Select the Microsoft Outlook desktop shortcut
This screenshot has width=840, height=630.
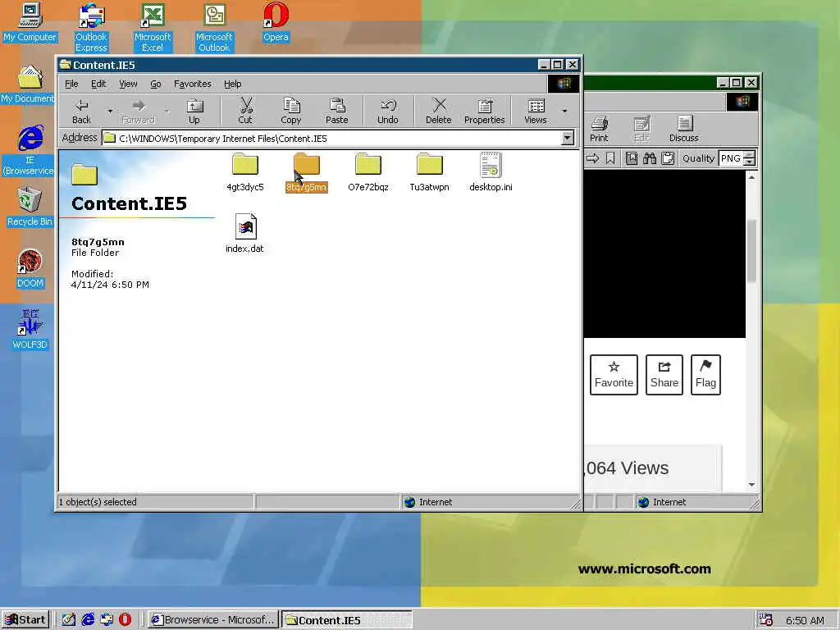click(x=214, y=28)
